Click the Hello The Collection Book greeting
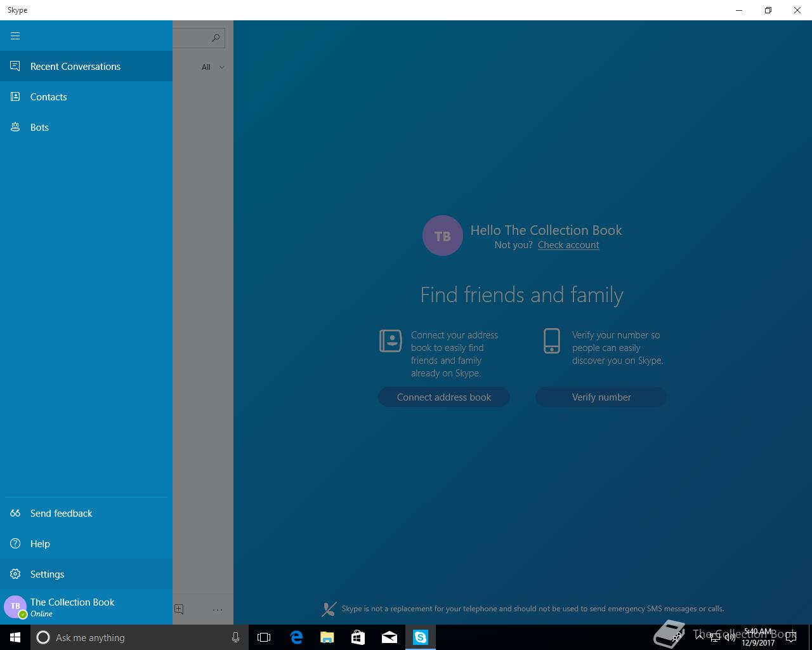 (546, 230)
